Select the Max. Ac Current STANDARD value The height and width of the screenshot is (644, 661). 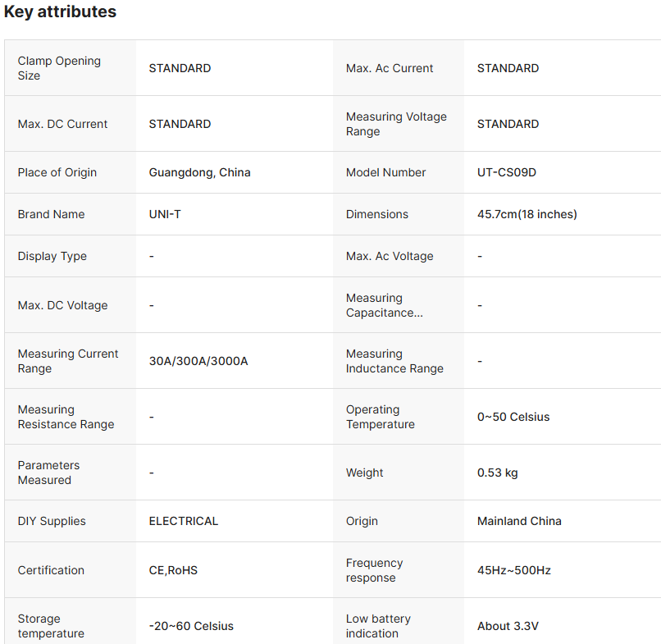click(x=508, y=68)
